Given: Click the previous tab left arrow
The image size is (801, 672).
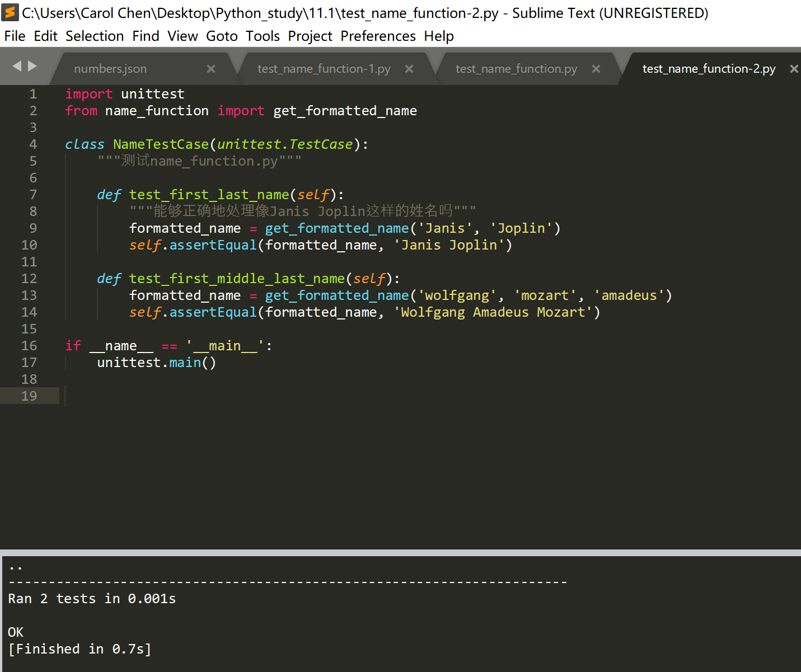Looking at the screenshot, I should [x=17, y=66].
